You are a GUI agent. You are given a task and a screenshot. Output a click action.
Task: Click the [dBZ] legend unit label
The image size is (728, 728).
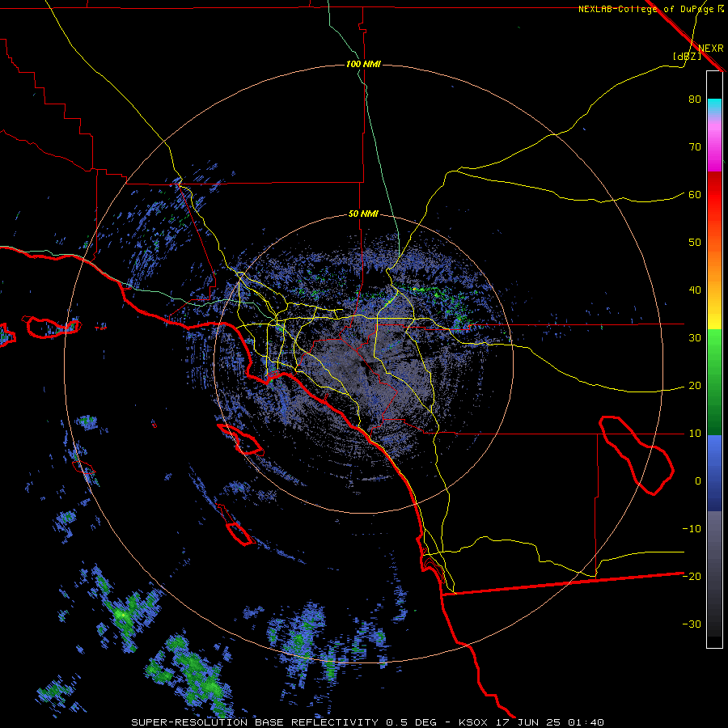tap(687, 56)
